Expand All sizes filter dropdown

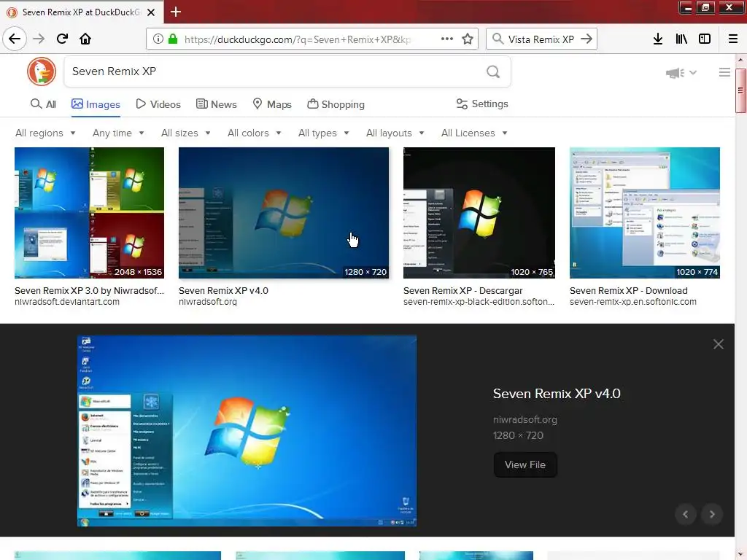(x=186, y=133)
